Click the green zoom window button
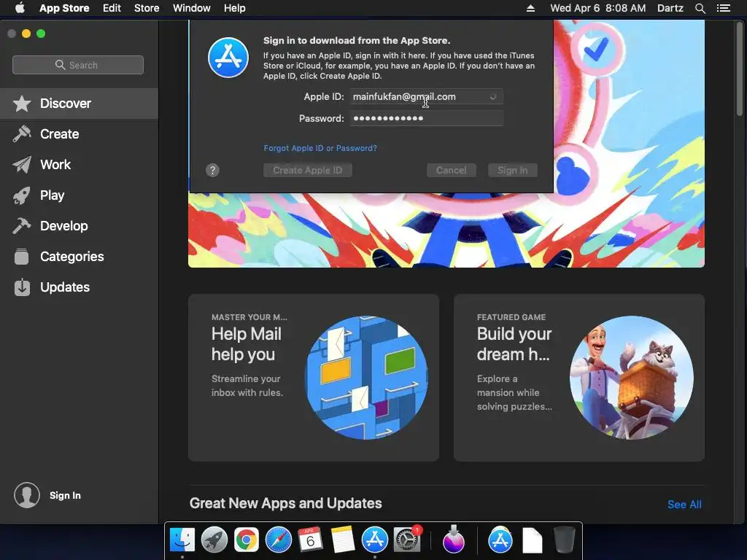The height and width of the screenshot is (560, 747). click(x=41, y=34)
